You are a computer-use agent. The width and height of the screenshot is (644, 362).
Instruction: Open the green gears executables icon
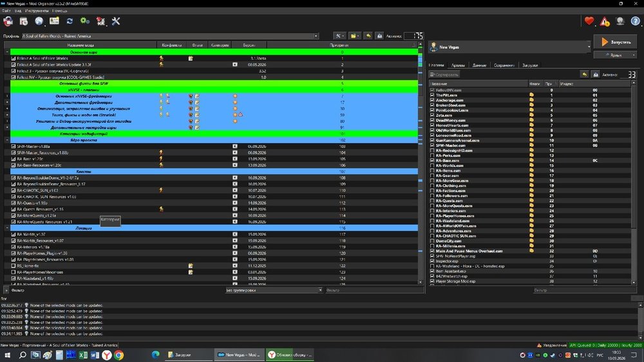point(84,21)
